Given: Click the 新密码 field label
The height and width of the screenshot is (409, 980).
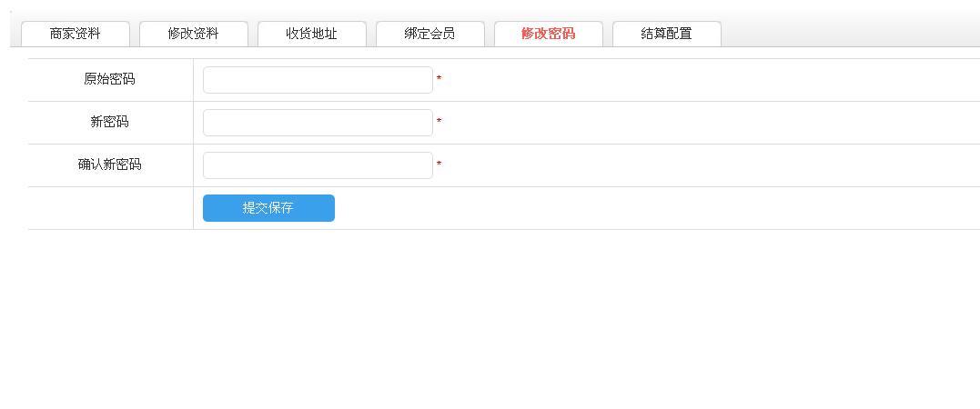Looking at the screenshot, I should (x=109, y=122).
